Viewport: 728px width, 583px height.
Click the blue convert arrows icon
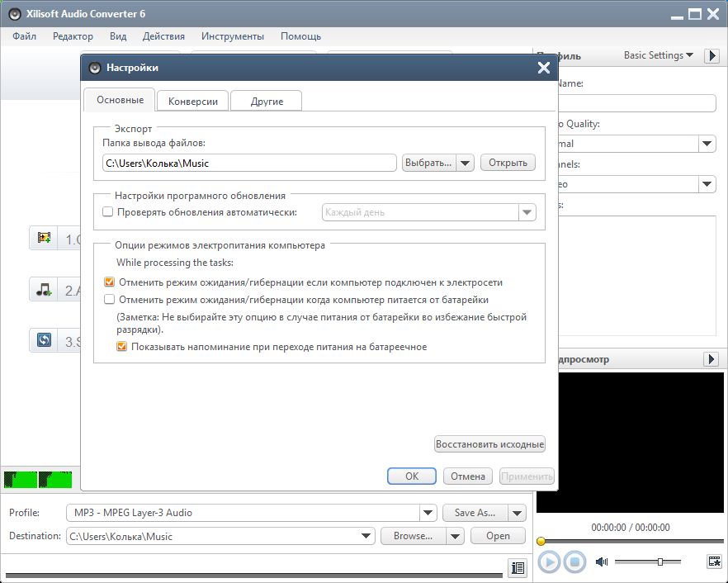click(x=44, y=340)
